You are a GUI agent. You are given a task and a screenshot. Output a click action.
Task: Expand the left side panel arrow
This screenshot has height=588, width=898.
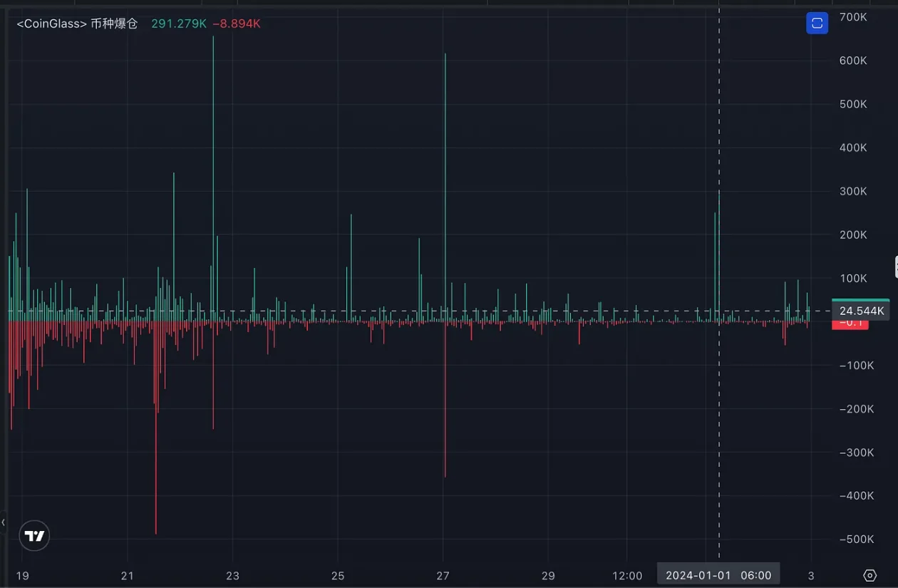[4, 522]
